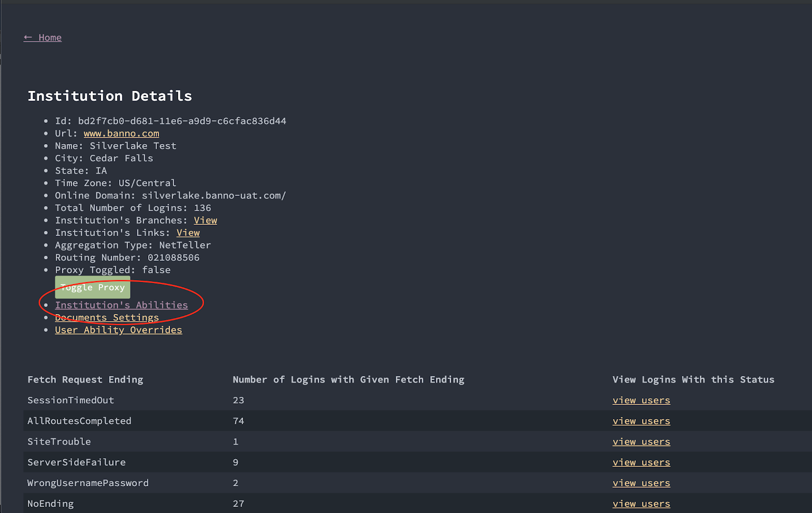This screenshot has height=513, width=812.
Task: Open the User Ability Overrides link
Action: (118, 330)
